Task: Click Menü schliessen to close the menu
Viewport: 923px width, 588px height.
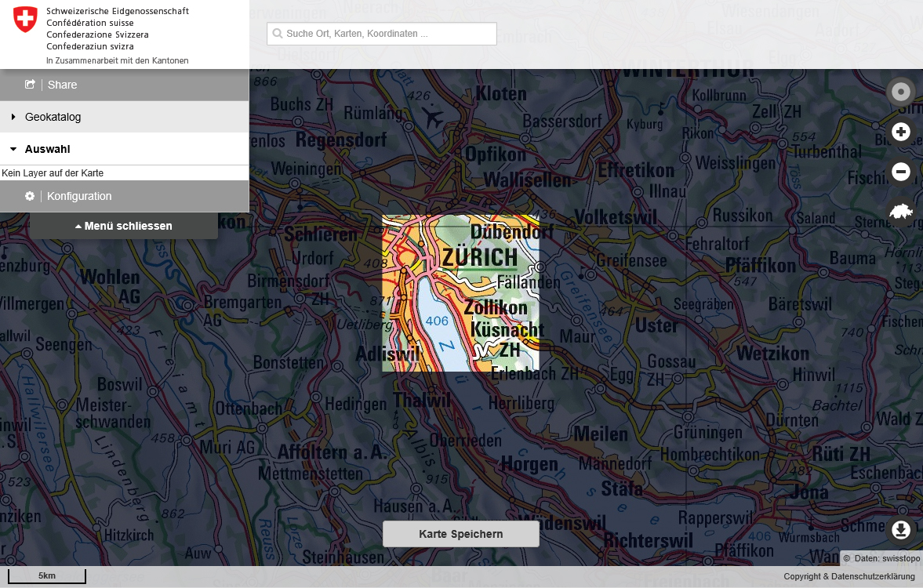Action: (x=124, y=226)
